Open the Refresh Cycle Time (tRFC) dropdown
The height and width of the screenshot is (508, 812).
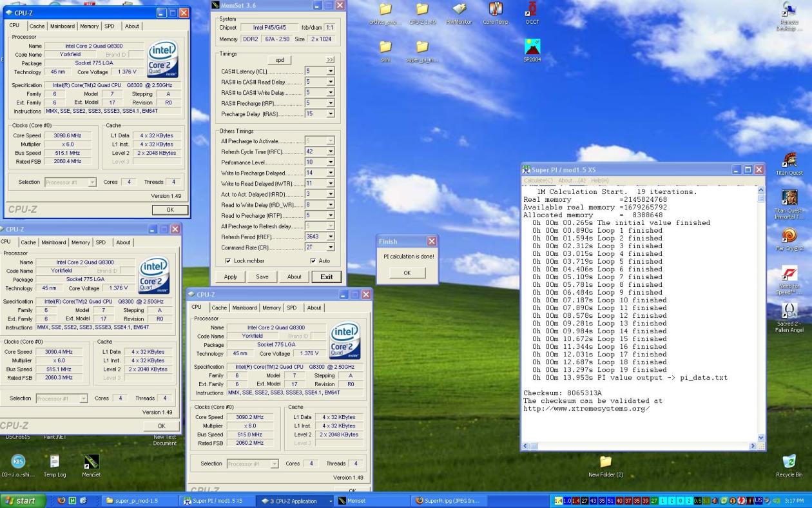tap(331, 151)
